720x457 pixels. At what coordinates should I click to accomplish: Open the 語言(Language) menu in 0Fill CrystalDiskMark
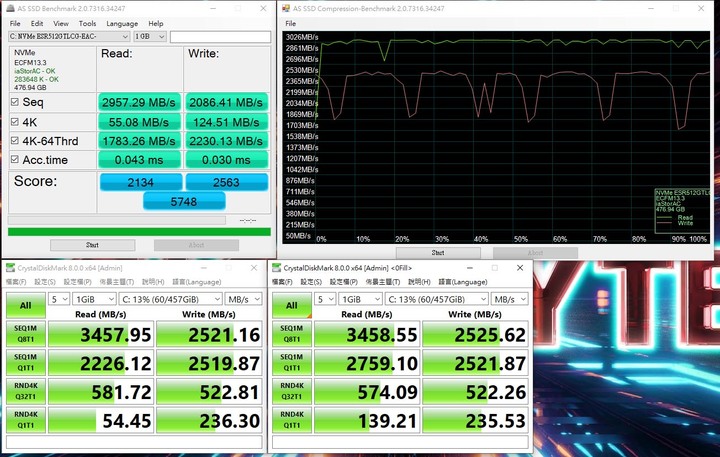(x=463, y=282)
